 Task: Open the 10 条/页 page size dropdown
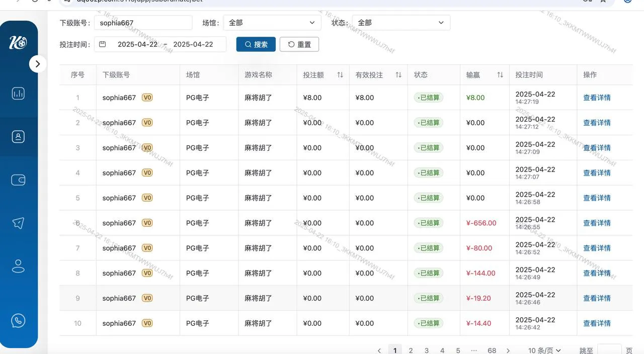pyautogui.click(x=544, y=350)
